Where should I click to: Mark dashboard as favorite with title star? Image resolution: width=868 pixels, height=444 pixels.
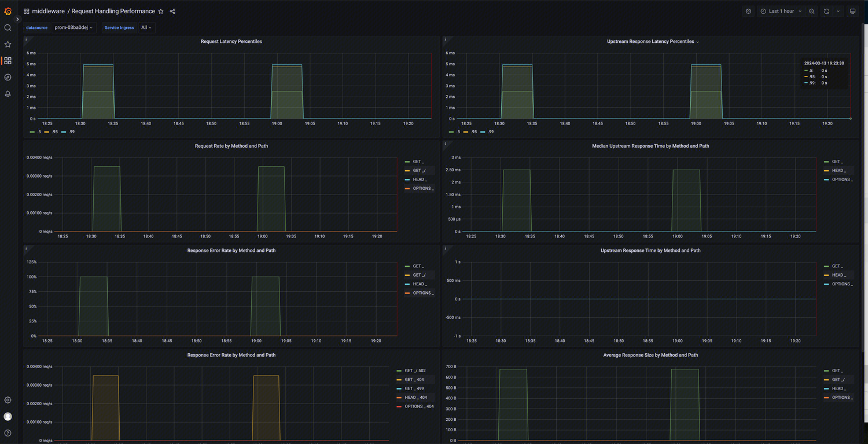161,11
